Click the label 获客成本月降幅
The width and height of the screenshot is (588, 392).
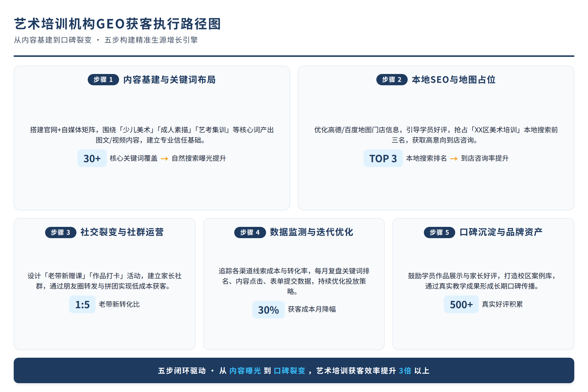click(312, 309)
